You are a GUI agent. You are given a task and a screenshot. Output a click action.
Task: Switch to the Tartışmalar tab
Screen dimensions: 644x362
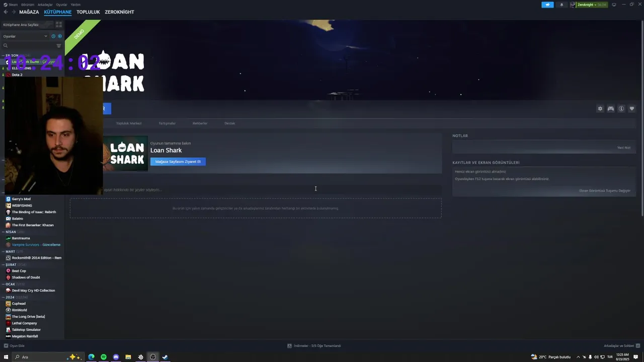(167, 123)
